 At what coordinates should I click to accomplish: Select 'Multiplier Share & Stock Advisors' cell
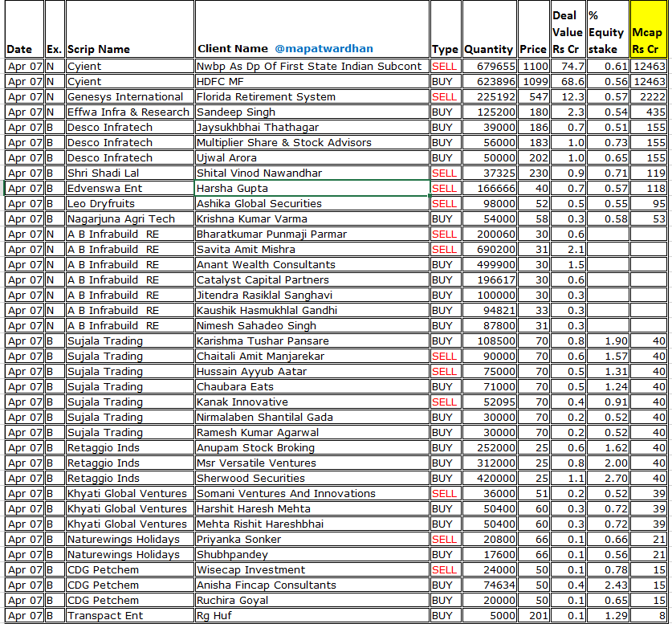click(312, 143)
